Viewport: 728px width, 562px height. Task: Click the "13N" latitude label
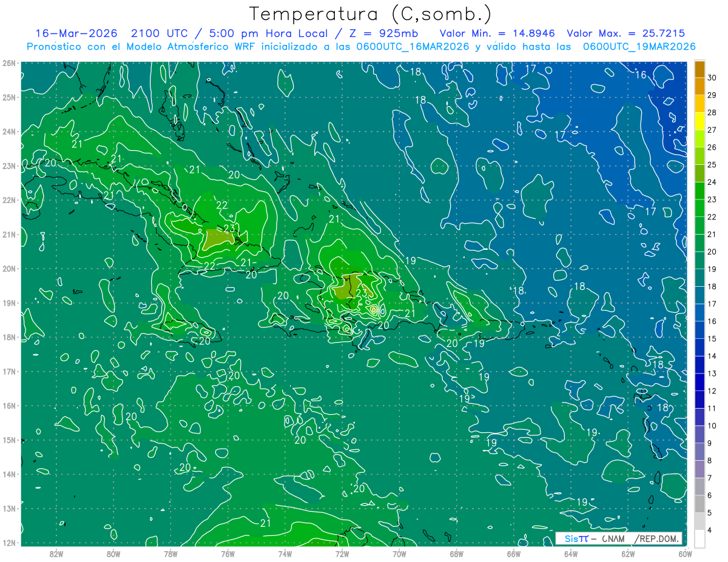[x=9, y=508]
